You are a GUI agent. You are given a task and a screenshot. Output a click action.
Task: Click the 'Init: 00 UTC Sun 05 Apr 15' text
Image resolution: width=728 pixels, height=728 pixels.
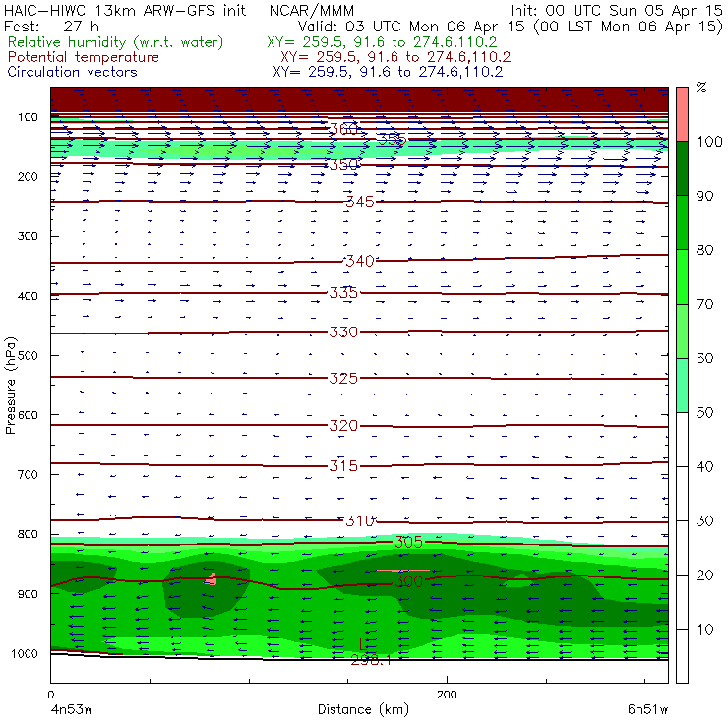coord(616,11)
